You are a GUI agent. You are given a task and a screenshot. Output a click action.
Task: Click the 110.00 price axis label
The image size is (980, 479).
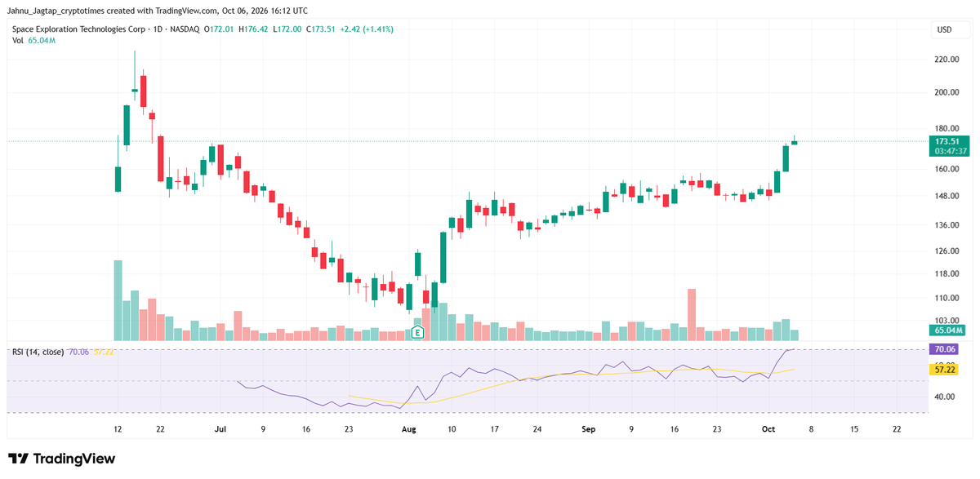click(x=947, y=299)
